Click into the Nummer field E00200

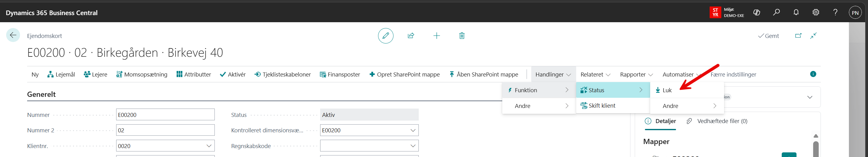tap(165, 115)
